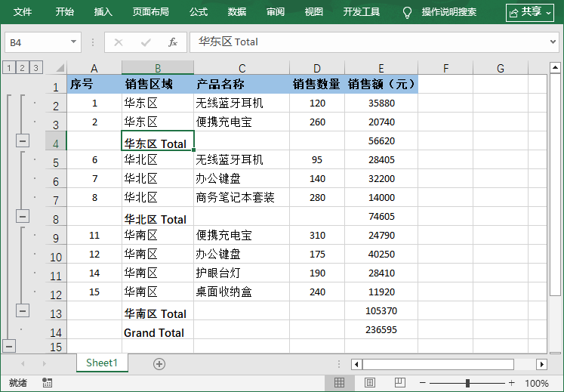Collapse the Grand Total outline group
The image size is (564, 392).
[x=9, y=346]
